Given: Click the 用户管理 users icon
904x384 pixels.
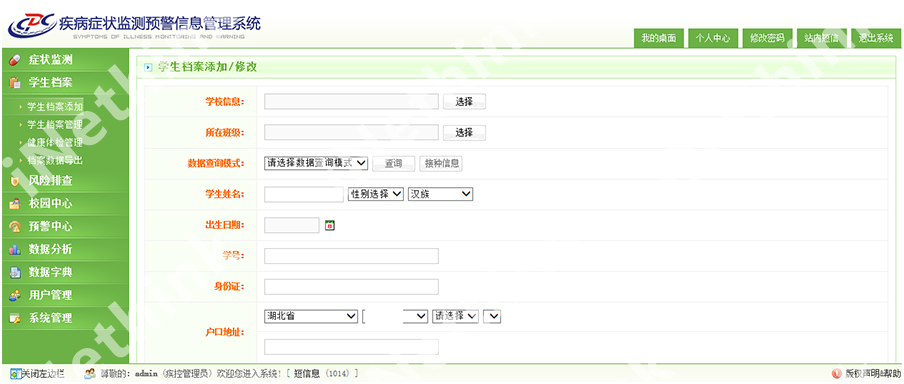Looking at the screenshot, I should click(15, 295).
